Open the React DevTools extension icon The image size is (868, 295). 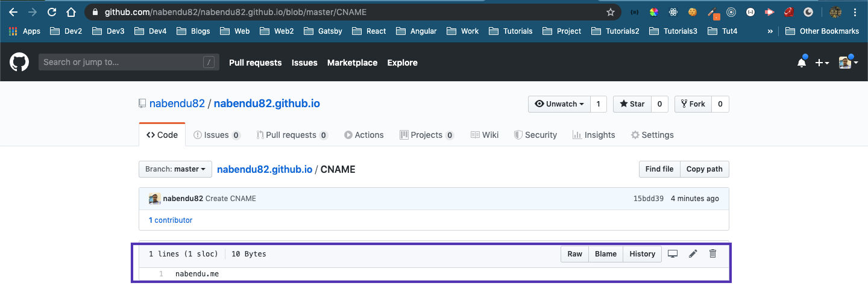tap(673, 12)
